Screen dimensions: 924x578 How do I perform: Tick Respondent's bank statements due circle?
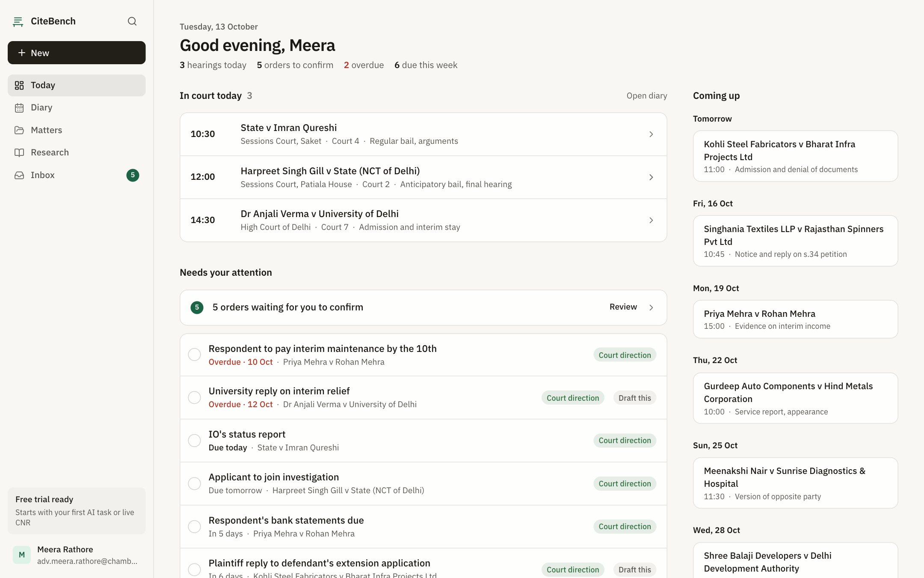point(195,527)
